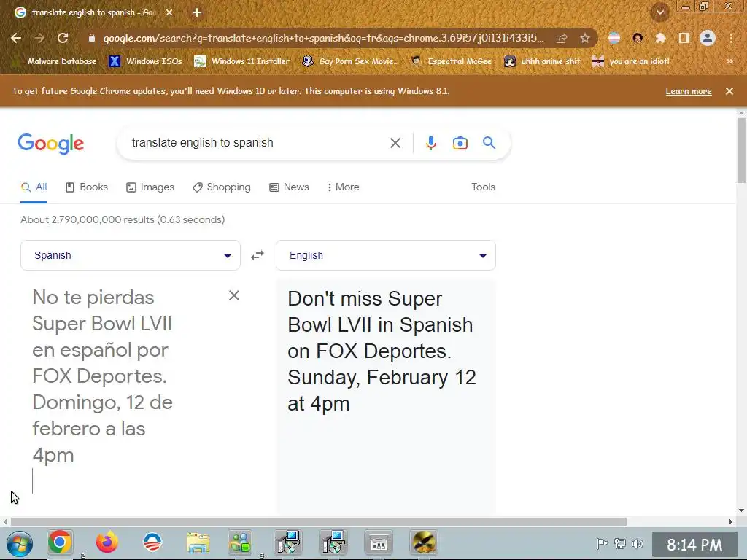Swap the source and target languages
Screen dimensions: 747x560
pyautogui.click(x=258, y=256)
